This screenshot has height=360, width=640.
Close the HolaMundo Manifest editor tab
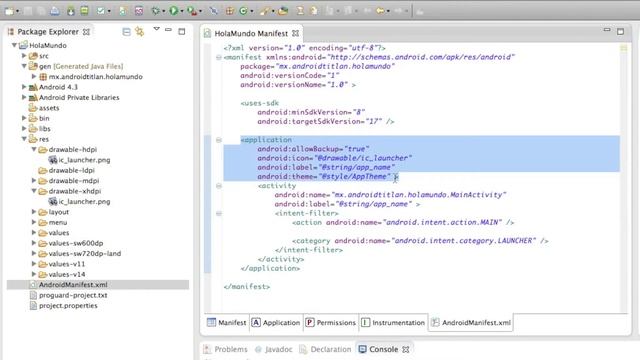point(296,33)
